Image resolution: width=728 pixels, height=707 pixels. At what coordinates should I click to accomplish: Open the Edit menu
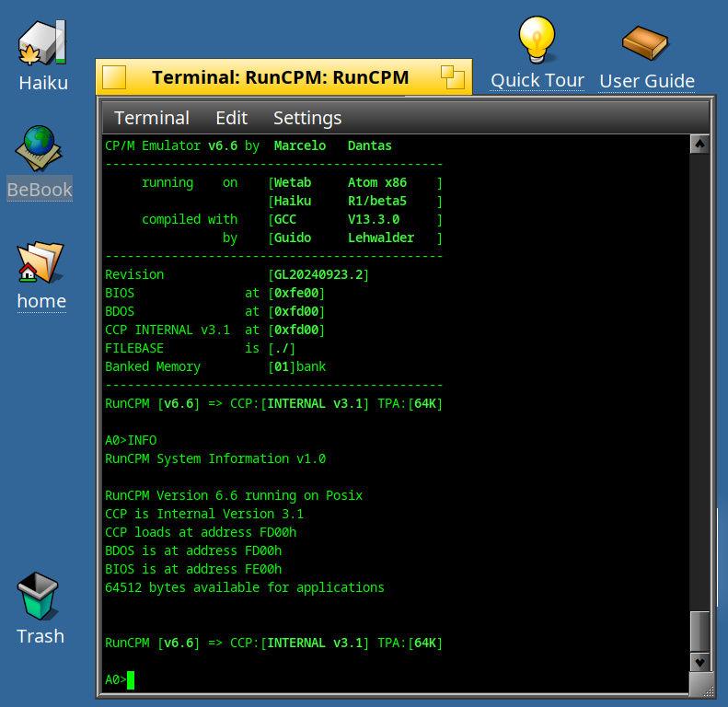tap(231, 118)
